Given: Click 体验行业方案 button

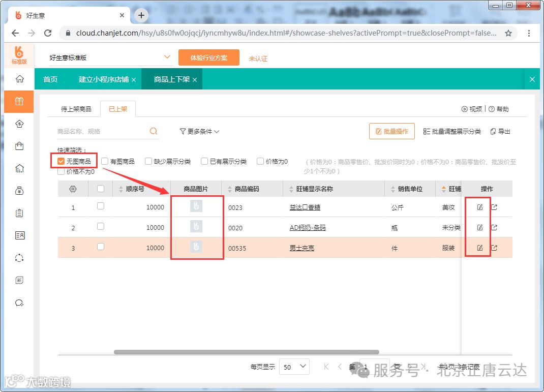Looking at the screenshot, I should point(209,57).
